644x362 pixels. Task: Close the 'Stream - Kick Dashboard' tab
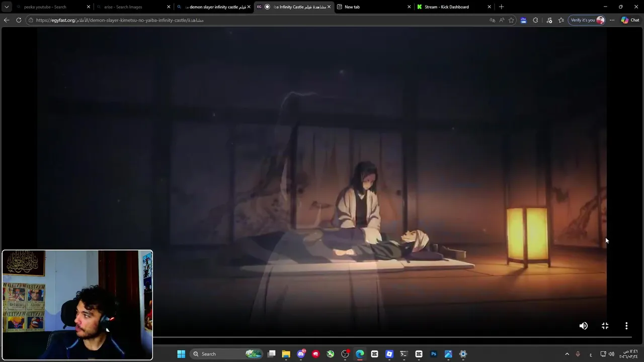click(x=489, y=7)
